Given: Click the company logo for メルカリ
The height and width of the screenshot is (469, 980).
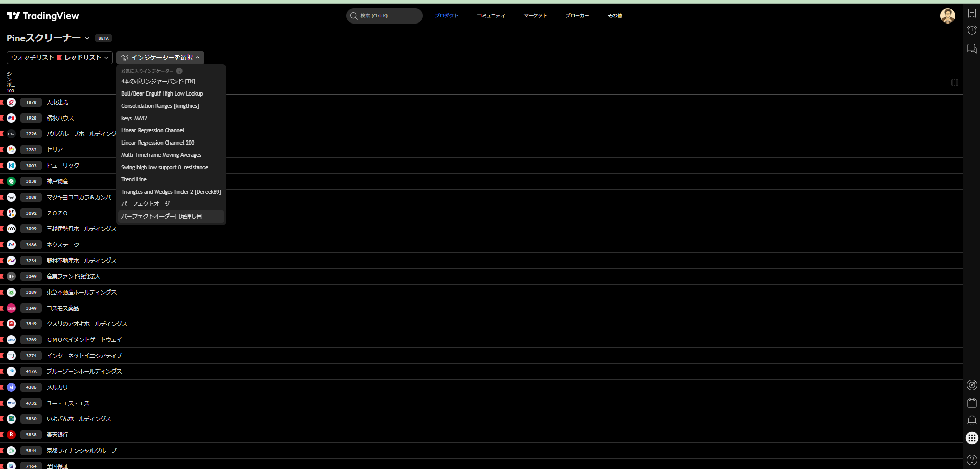Looking at the screenshot, I should click(11, 387).
